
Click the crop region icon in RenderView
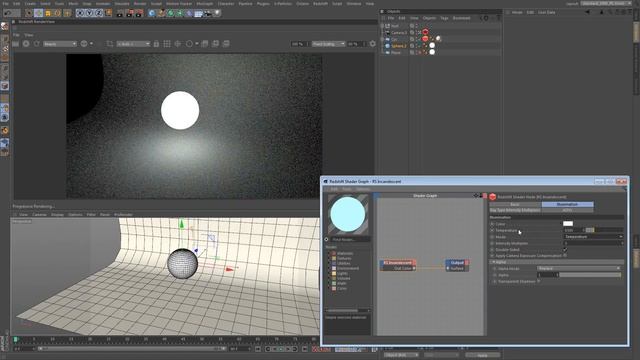[x=110, y=44]
